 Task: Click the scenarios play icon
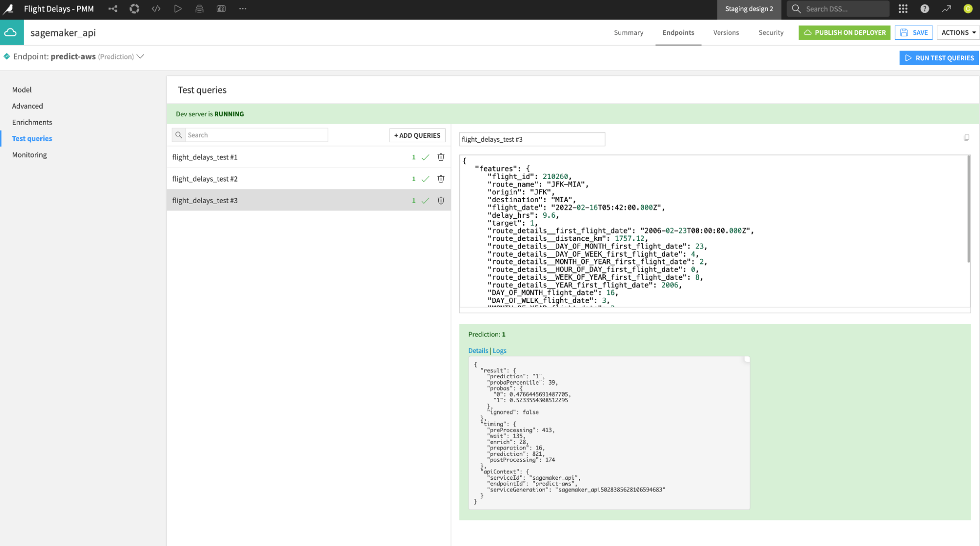pos(178,8)
